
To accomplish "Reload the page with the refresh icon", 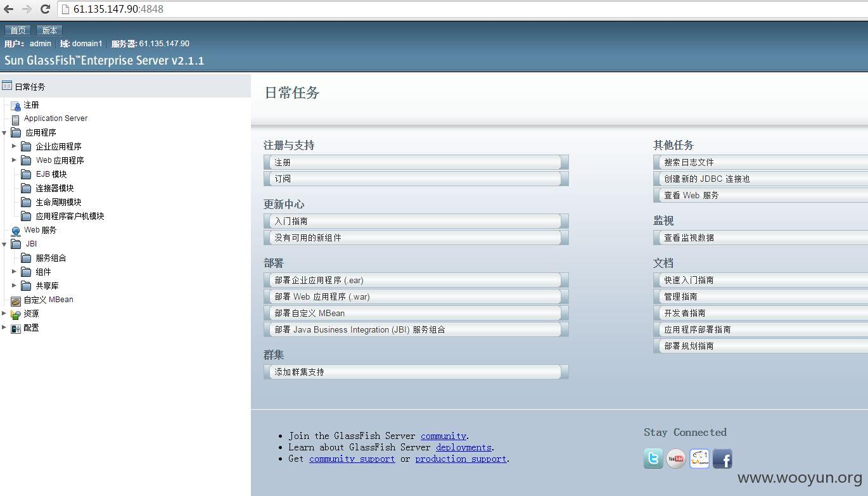I will [x=45, y=9].
